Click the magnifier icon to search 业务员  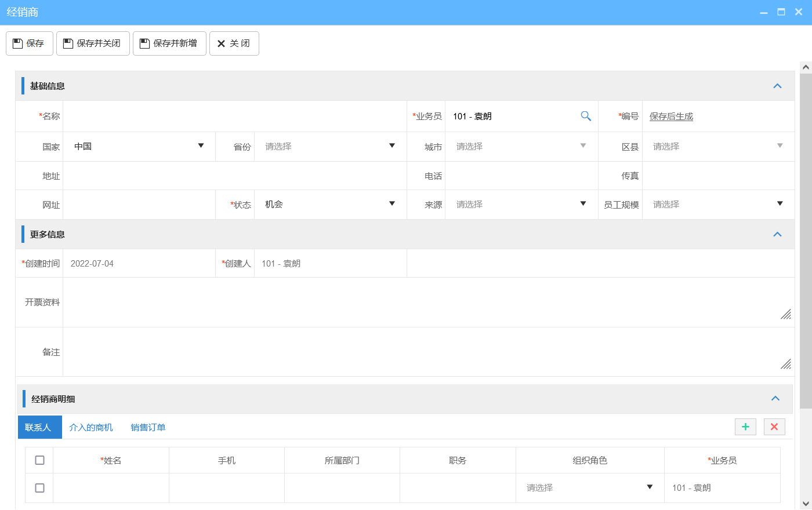coord(586,116)
